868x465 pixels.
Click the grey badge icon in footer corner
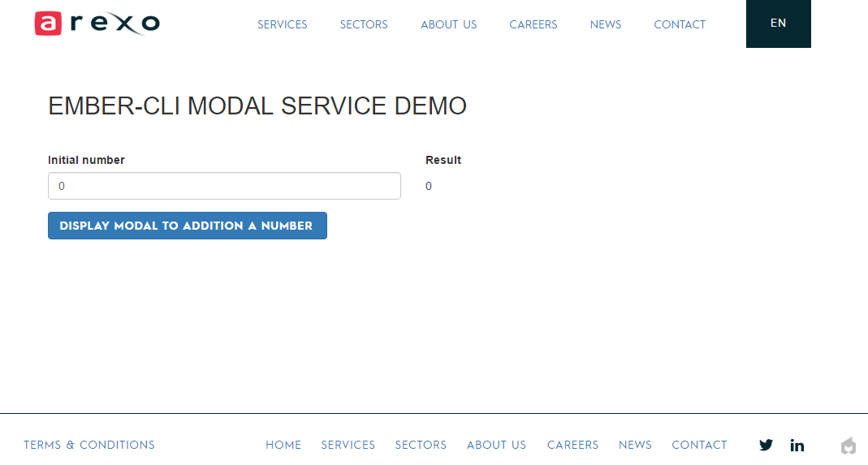(x=848, y=446)
